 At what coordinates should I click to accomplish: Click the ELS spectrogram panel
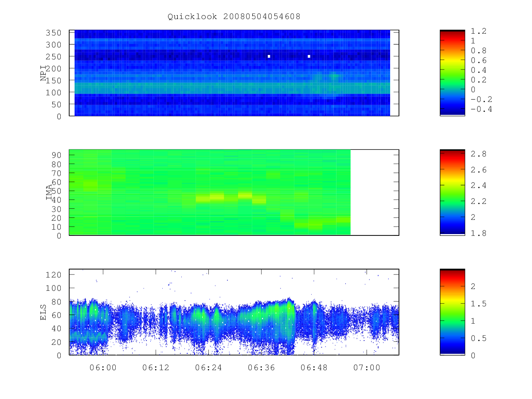pyautogui.click(x=234, y=312)
